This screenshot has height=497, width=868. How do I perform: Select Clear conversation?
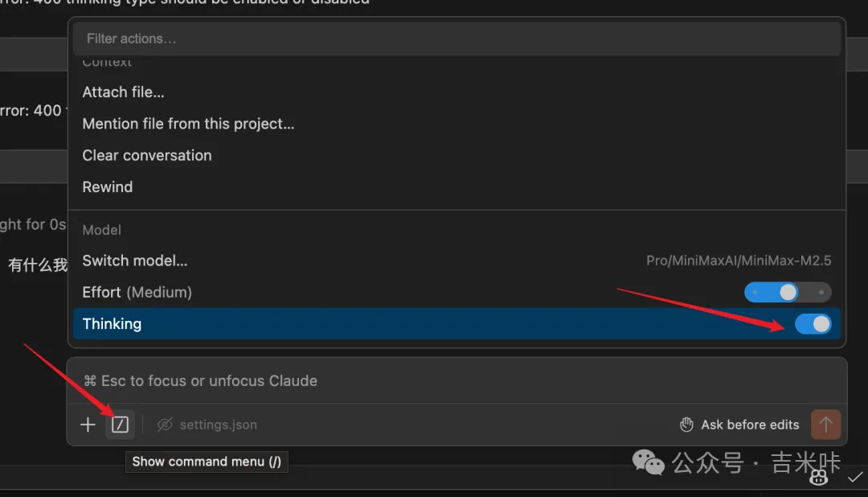(147, 155)
